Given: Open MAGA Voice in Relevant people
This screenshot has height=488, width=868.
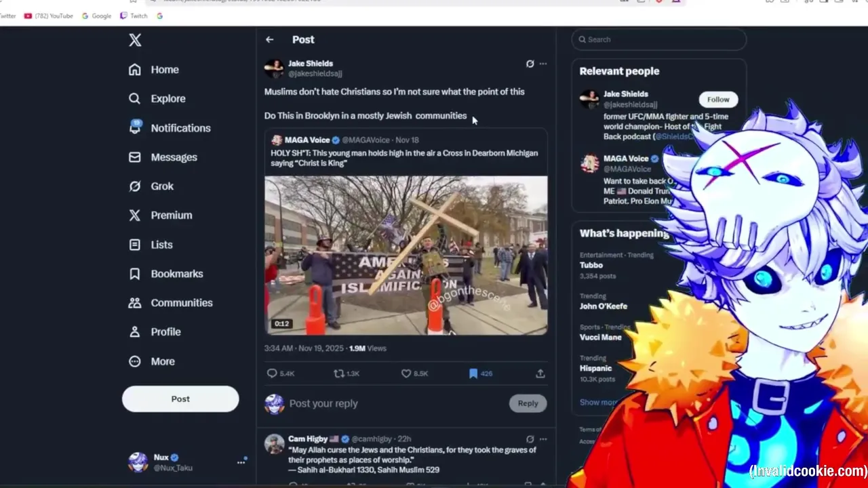Looking at the screenshot, I should tap(626, 159).
